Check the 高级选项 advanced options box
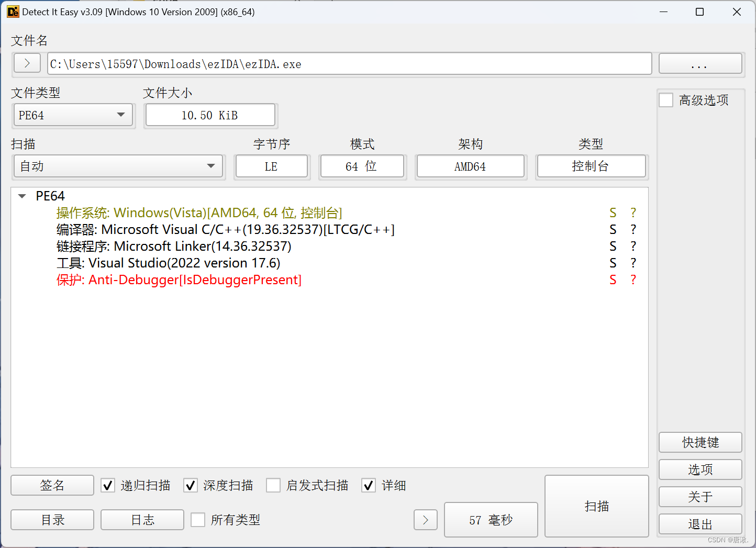This screenshot has width=756, height=548. (x=665, y=99)
